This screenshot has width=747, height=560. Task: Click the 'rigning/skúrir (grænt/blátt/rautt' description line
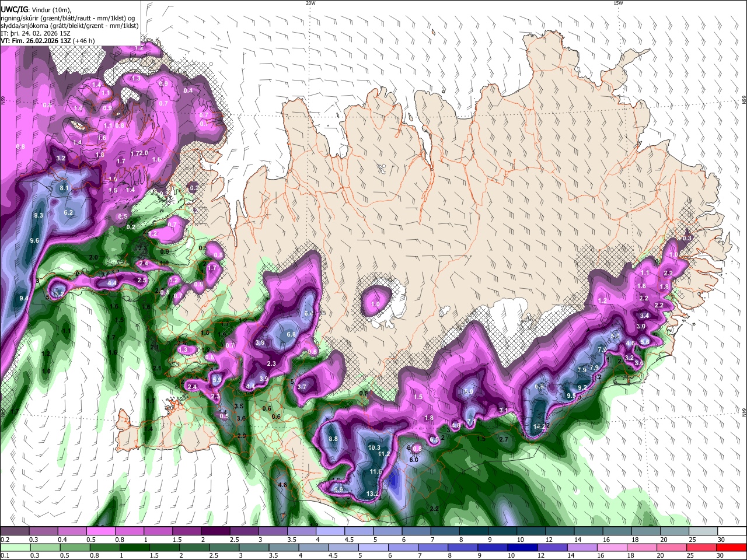68,18
